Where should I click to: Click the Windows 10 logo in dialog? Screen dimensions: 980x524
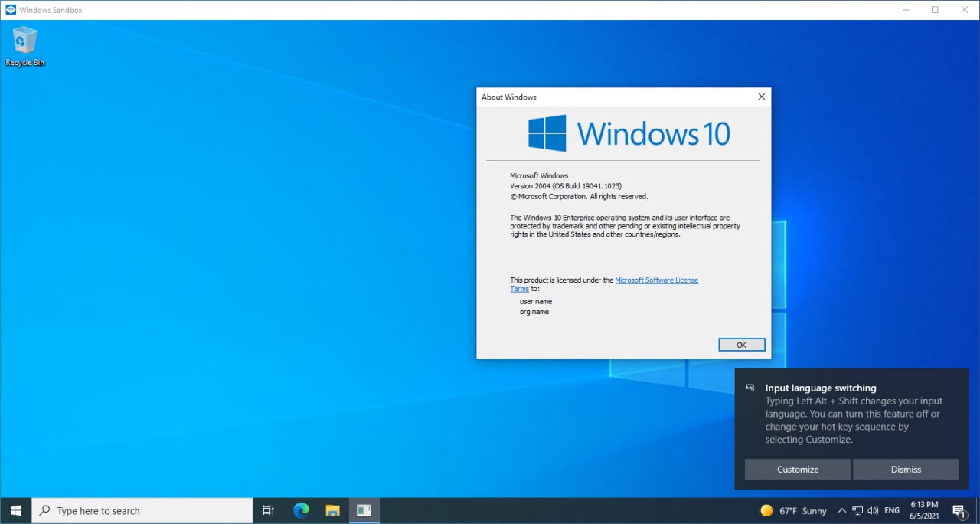[629, 133]
